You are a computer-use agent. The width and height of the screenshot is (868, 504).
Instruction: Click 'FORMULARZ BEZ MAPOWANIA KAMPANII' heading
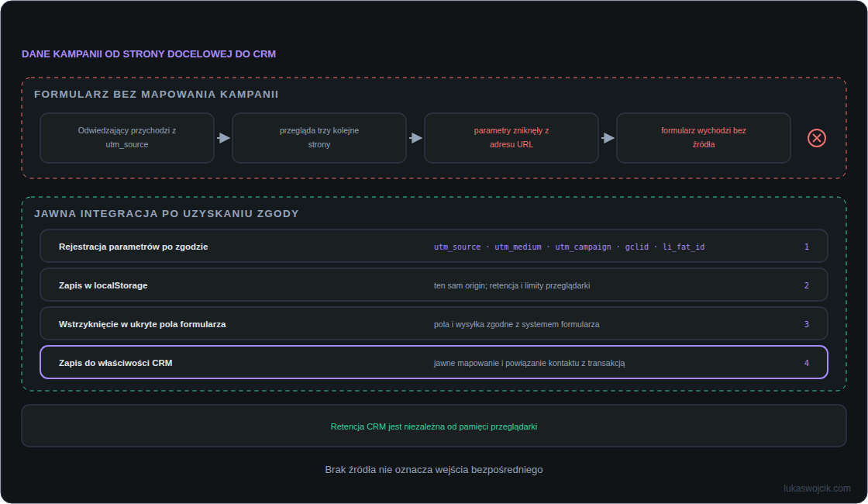point(156,94)
